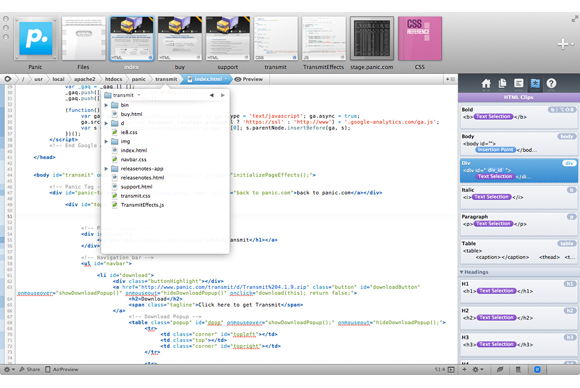Viewport: 580px width, 388px height.
Task: Open the index.html path bar dropdown
Action: pos(226,79)
